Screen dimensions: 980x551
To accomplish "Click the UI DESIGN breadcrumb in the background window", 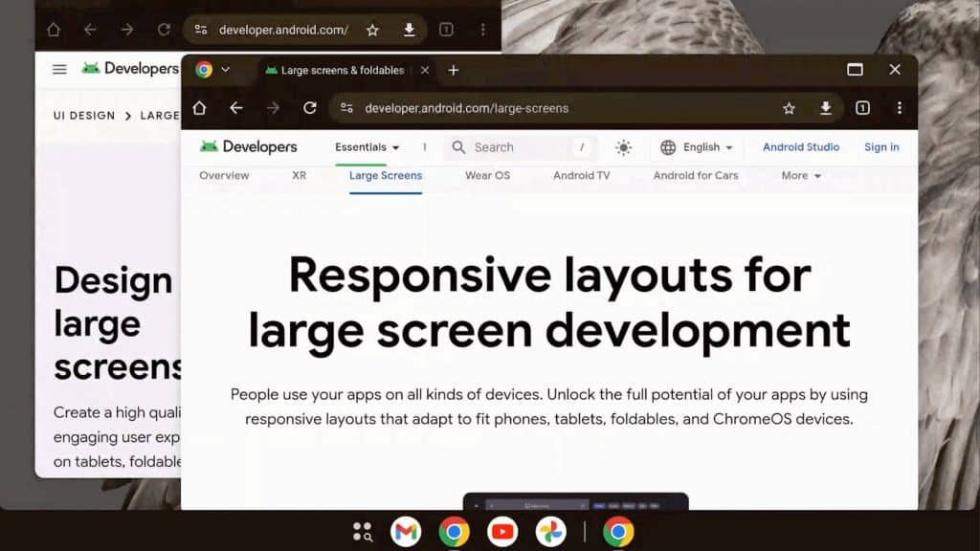I will [84, 116].
